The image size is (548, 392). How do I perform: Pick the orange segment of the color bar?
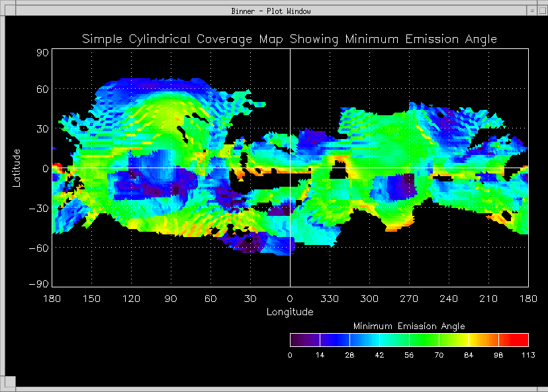click(483, 340)
